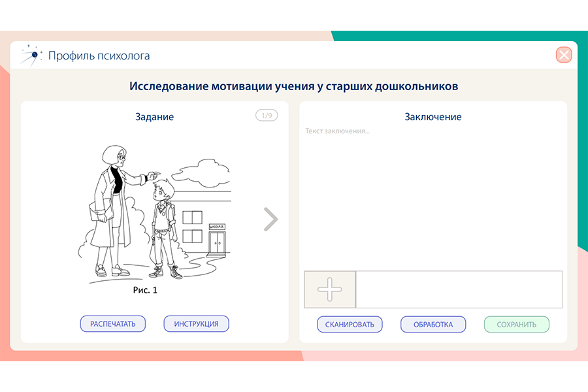
Task: Click the Заключение panel heading
Action: [x=433, y=117]
